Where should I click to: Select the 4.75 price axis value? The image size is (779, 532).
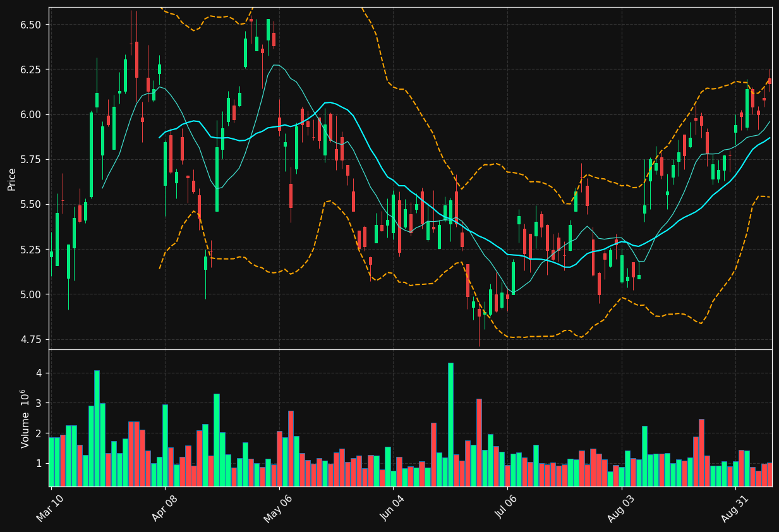[30, 340]
